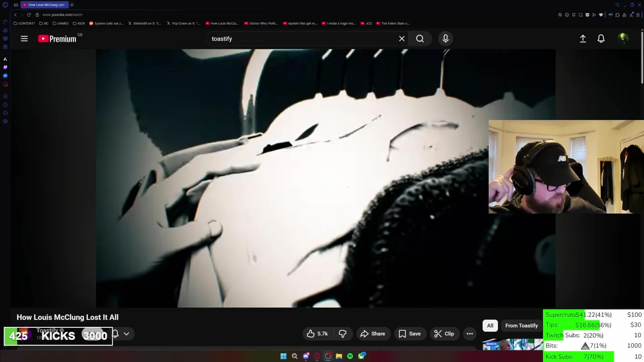This screenshot has height=362, width=644.
Task: Expand the subscription notification chevron dropdown
Action: tap(126, 334)
